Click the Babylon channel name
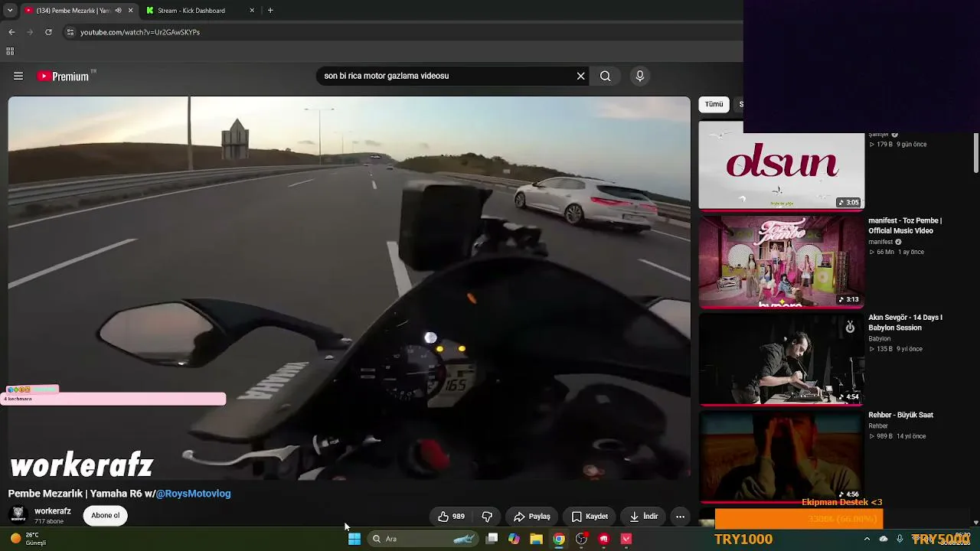 tap(880, 339)
